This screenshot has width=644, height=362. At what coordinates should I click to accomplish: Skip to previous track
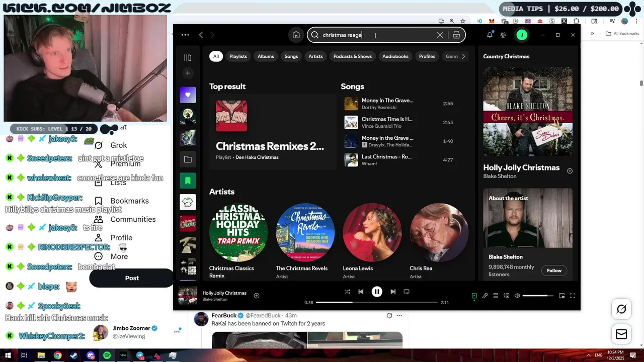[361, 292]
